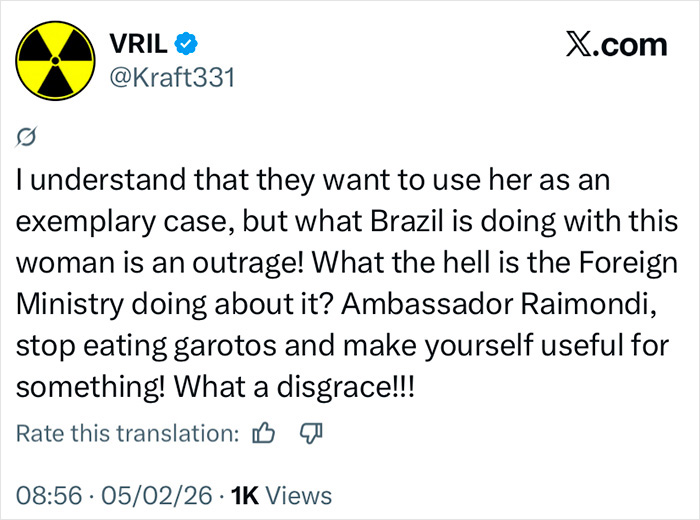The height and width of the screenshot is (520, 700).
Task: View the 1K Views count
Action: click(x=280, y=495)
